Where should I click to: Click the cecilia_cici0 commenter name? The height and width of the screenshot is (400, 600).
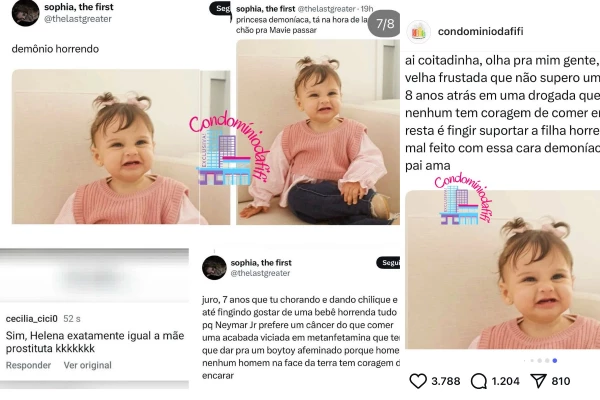point(32,318)
